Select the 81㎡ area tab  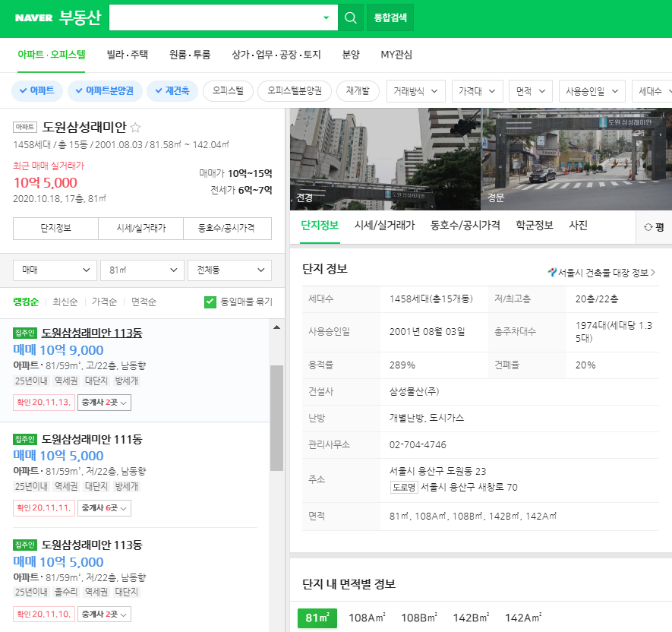317,618
